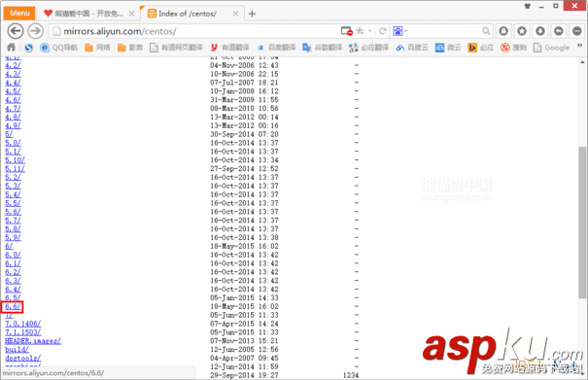Open the QQ导航 bookmark
The height and width of the screenshot is (380, 588).
click(x=59, y=48)
